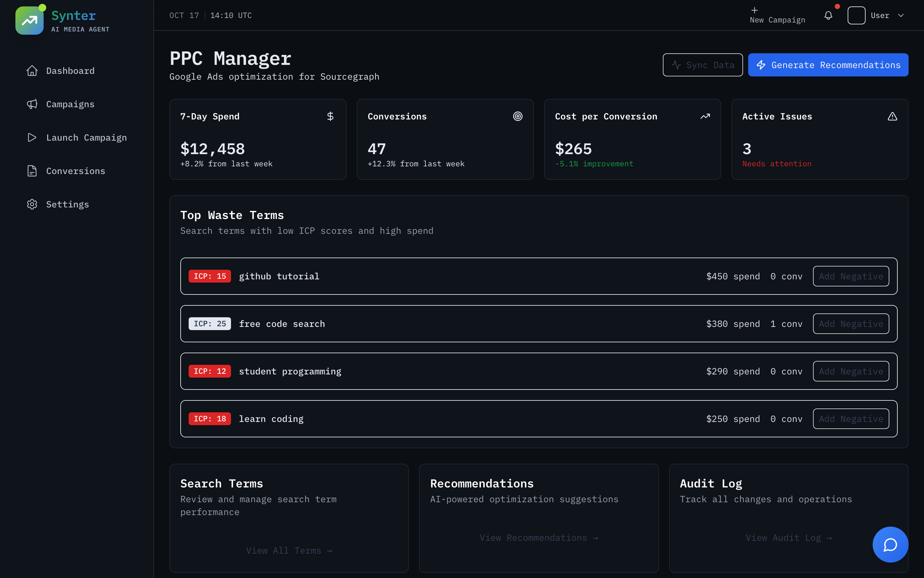The height and width of the screenshot is (578, 924).
Task: Click the user avatar square
Action: click(856, 15)
